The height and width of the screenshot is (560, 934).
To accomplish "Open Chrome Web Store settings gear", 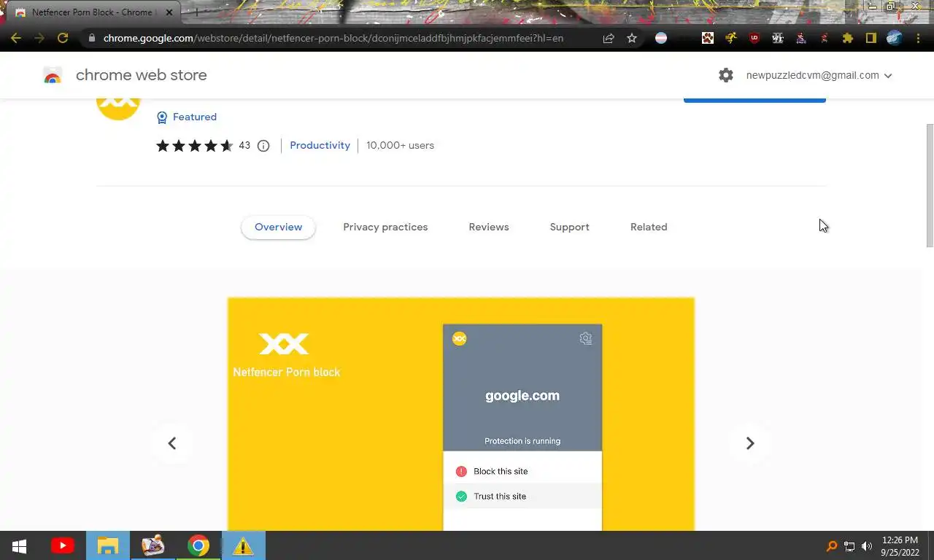I will 725,75.
